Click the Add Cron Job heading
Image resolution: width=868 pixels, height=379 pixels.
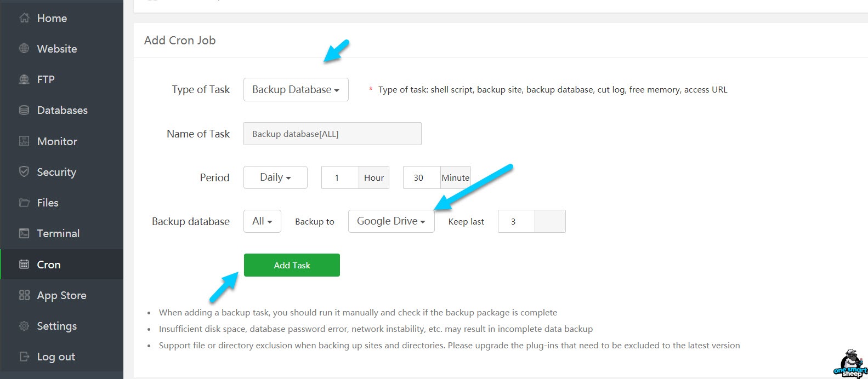(180, 41)
